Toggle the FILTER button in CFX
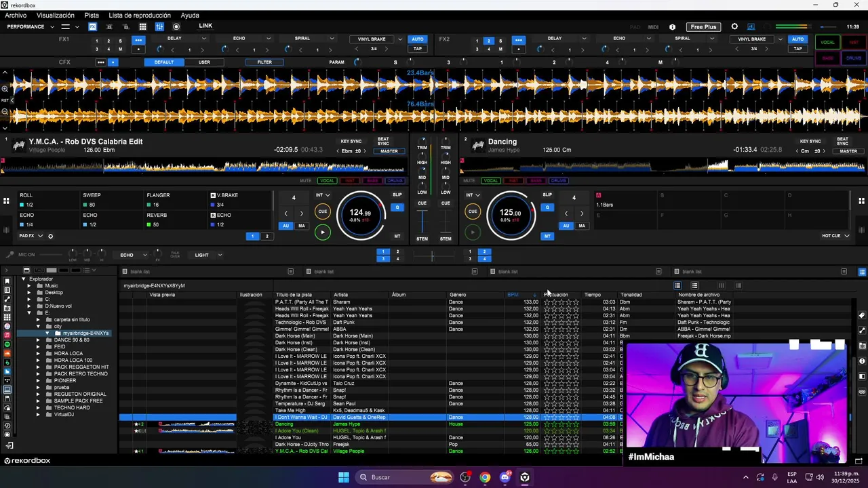868x488 pixels. tap(264, 62)
